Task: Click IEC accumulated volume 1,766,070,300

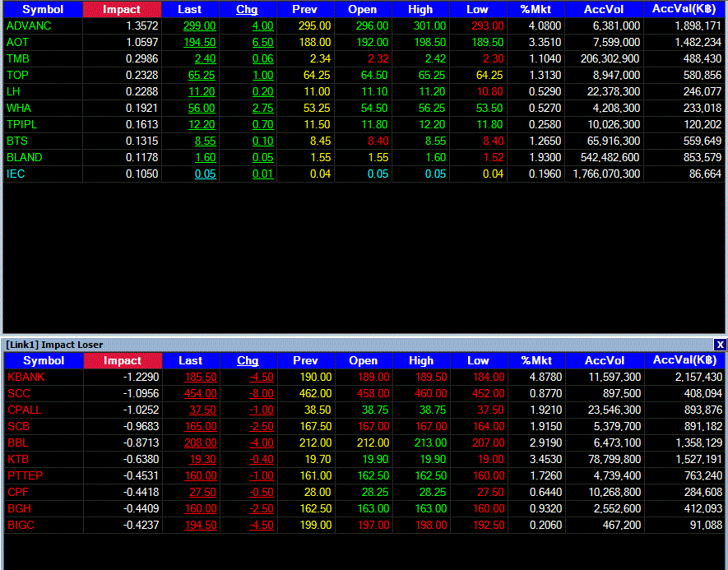Action: point(606,174)
